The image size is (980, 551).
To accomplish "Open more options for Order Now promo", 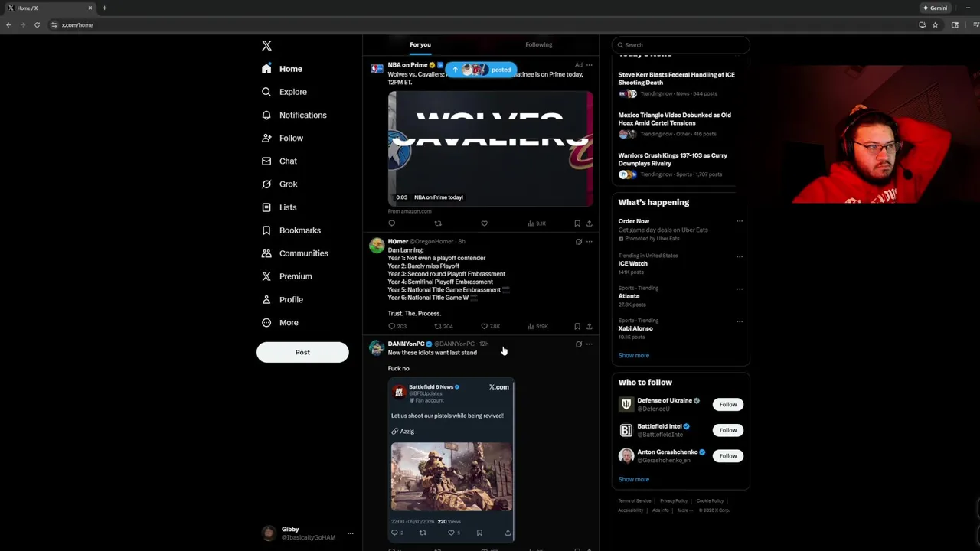I will point(740,221).
